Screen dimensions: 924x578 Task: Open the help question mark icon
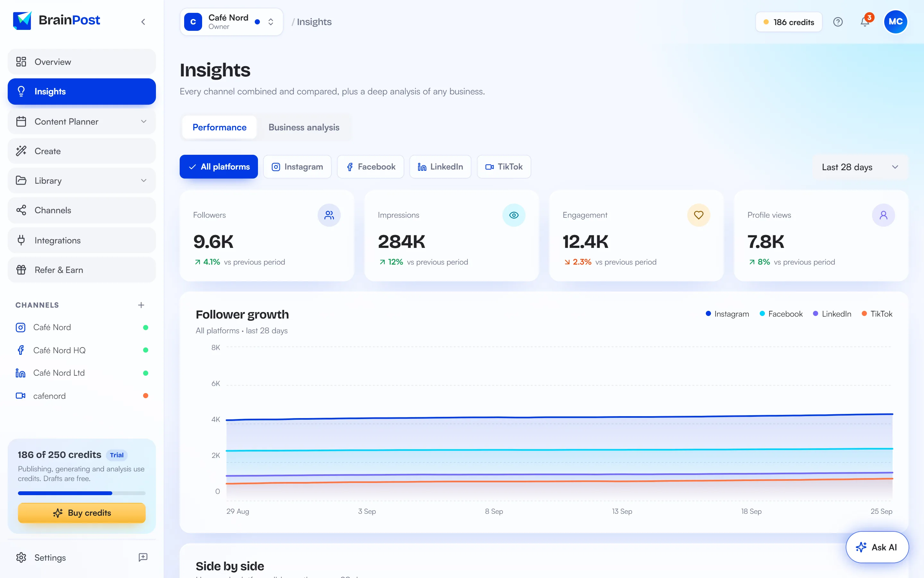pos(838,22)
